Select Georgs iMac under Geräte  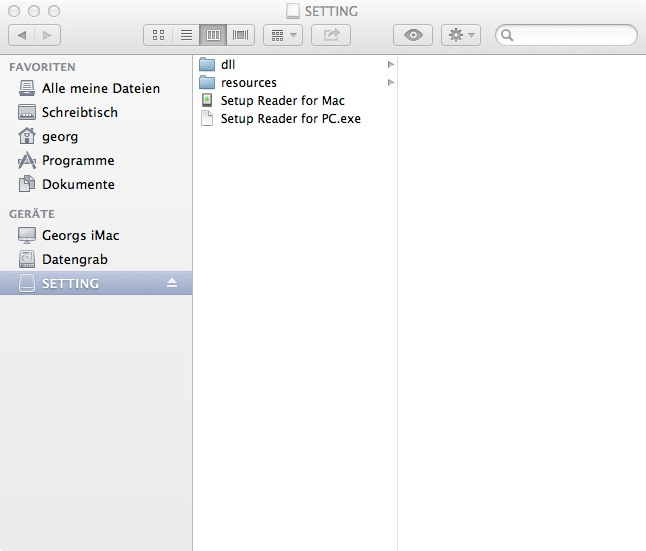96,235
